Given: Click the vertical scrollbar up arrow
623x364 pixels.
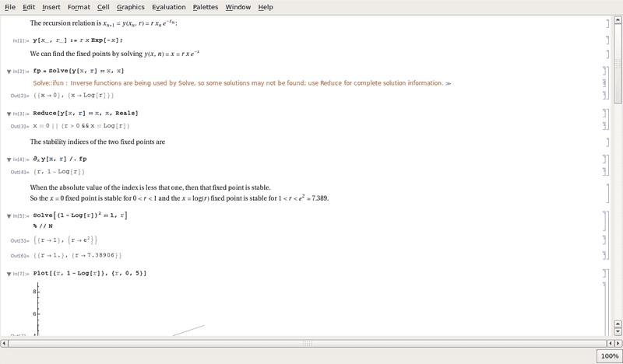Looking at the screenshot, I should [618, 19].
